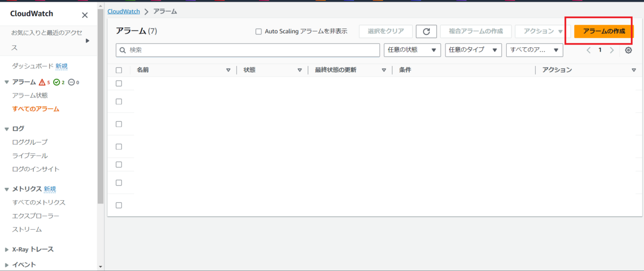The width and height of the screenshot is (644, 271).
Task: Click CloudWatch breadcrumb link
Action: (x=123, y=11)
